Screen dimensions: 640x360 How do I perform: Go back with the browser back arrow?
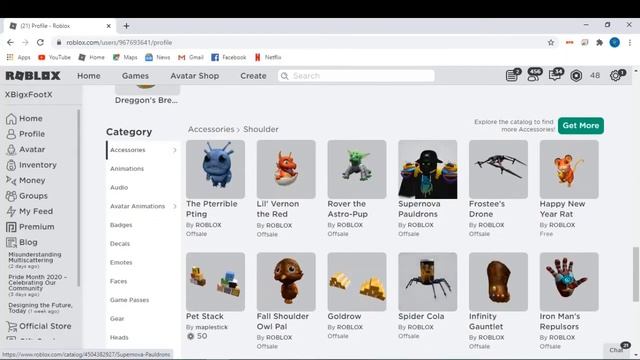pyautogui.click(x=10, y=42)
